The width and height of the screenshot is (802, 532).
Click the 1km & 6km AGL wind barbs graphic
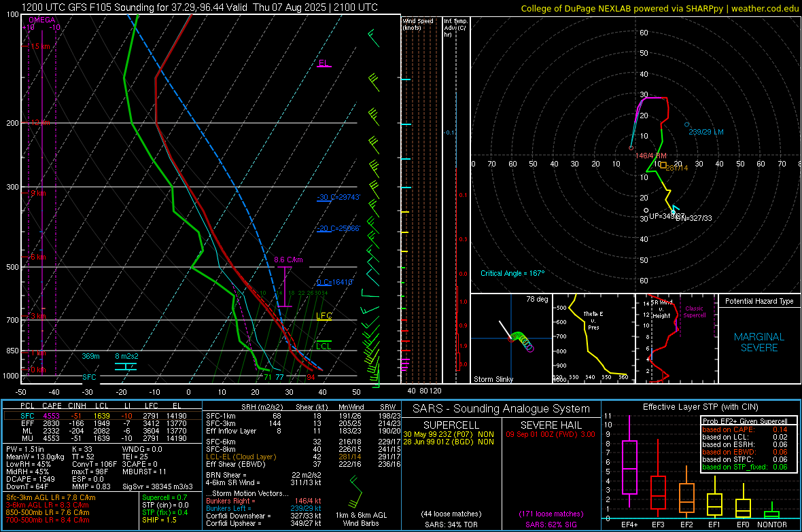[x=355, y=492]
